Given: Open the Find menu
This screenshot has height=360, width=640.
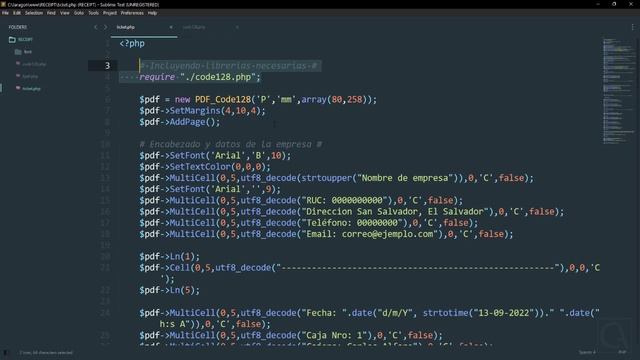Looking at the screenshot, I should 51,13.
